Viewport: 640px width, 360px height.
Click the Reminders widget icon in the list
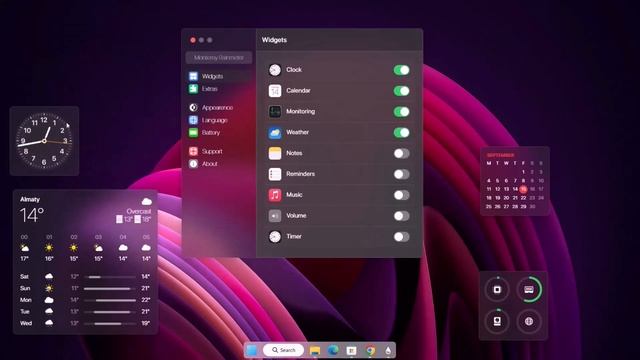coord(275,174)
